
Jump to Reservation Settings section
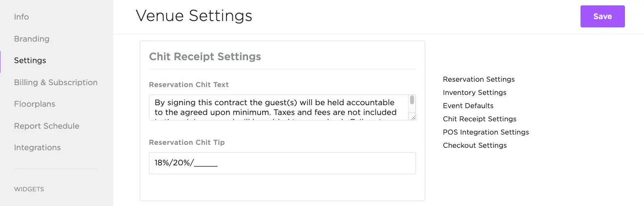pos(478,79)
